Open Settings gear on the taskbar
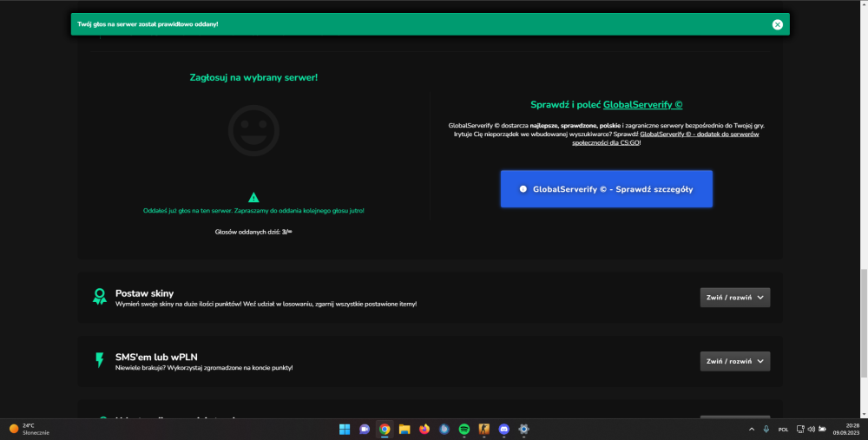Image resolution: width=868 pixels, height=440 pixels. point(523,430)
